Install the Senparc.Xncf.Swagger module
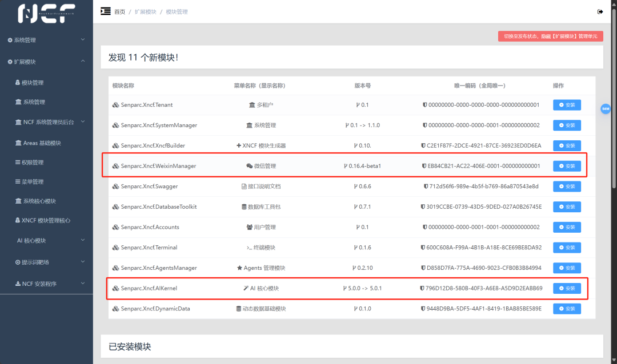This screenshot has height=364, width=617. coord(567,187)
